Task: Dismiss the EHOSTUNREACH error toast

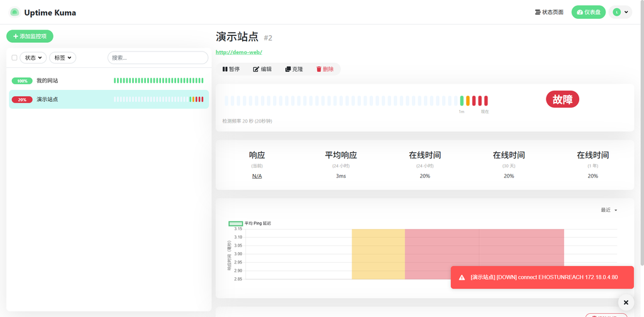Action: coord(542,277)
